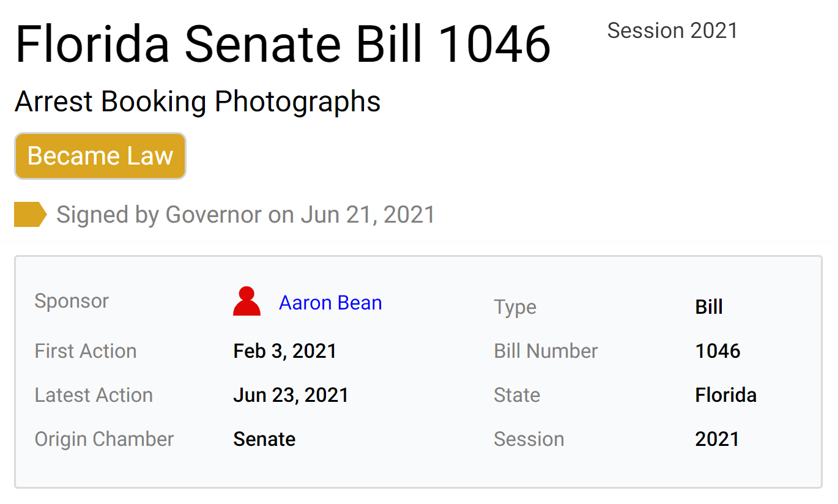Click the Latest Action date Jun 23, 2021

point(291,395)
